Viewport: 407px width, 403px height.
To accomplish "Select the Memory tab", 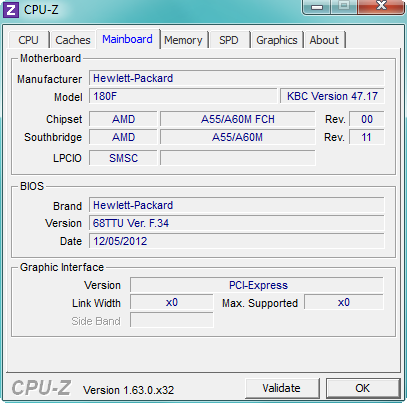I will (x=183, y=40).
